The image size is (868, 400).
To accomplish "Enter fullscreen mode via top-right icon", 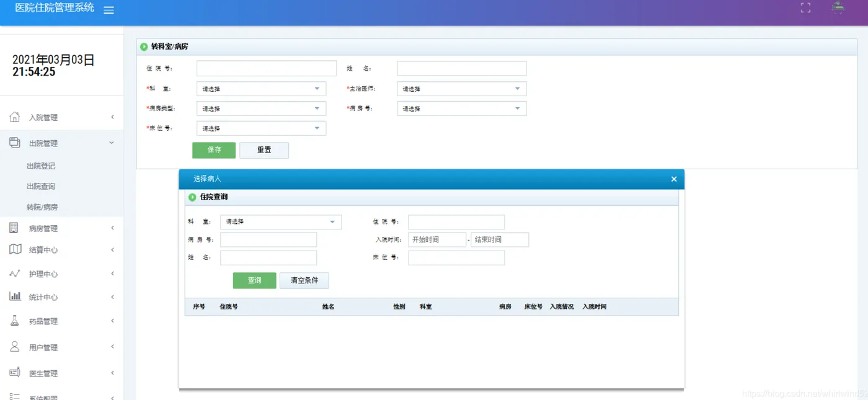I will coord(805,8).
